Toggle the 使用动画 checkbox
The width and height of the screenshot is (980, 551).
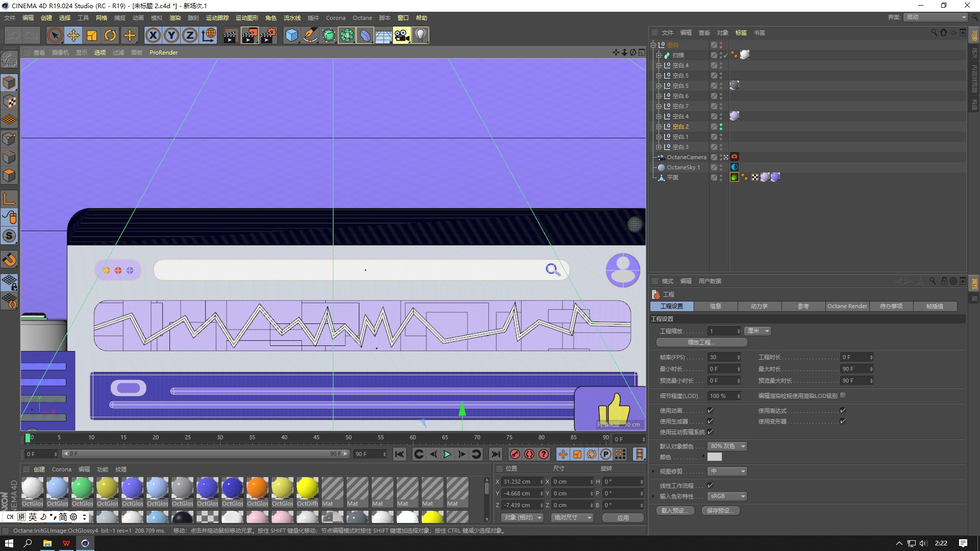(x=710, y=410)
